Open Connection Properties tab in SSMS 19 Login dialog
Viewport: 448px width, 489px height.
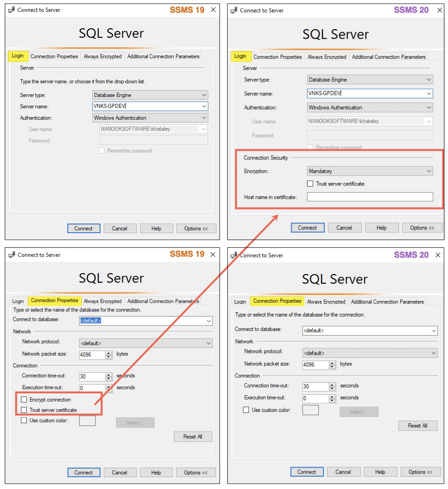pos(54,56)
